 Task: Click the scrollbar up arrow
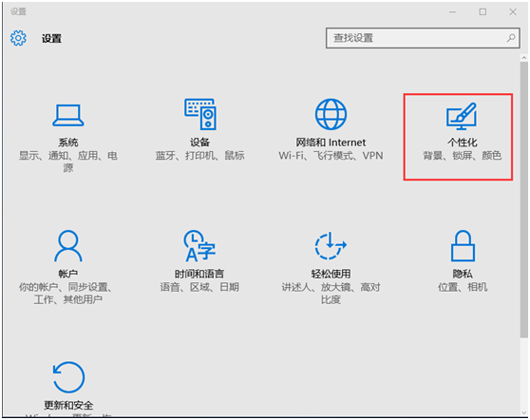click(x=524, y=58)
